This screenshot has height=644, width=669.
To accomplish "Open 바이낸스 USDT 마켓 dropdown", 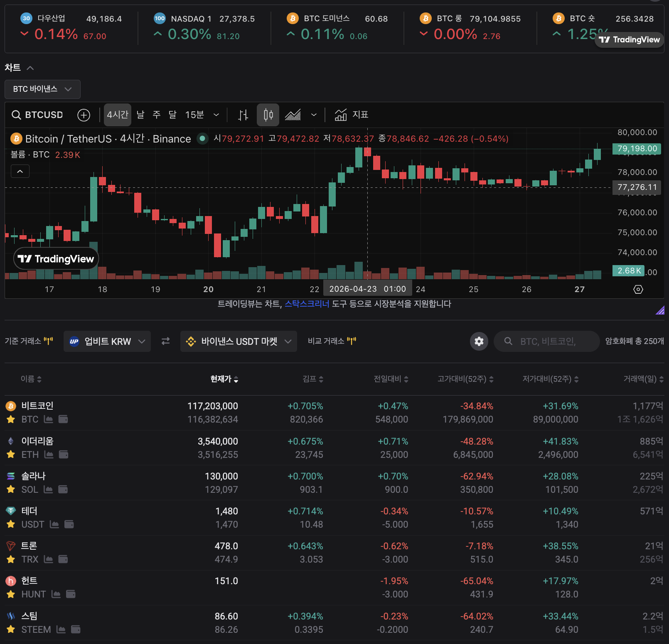I will pos(239,341).
